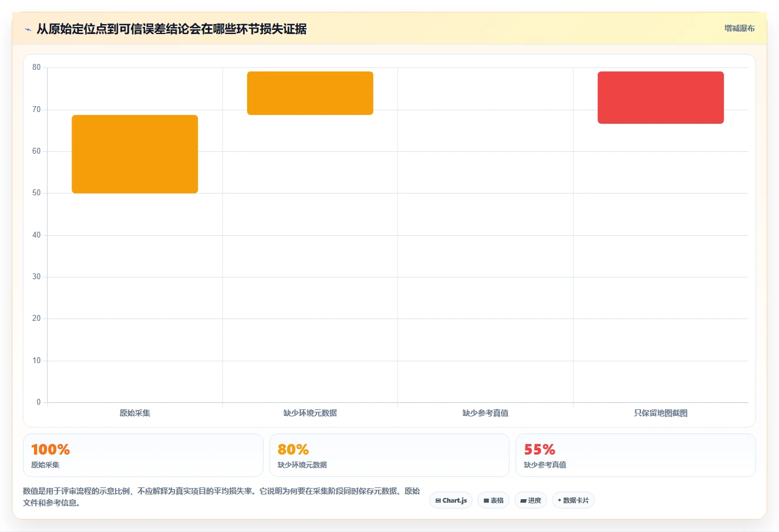
Task: Click the red 只保留地图截图 waterfall bar
Action: [x=660, y=98]
